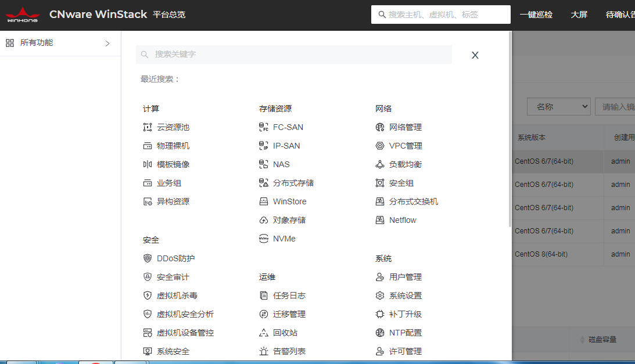Sort by the 磁盘容量 column arrows

[x=582, y=340]
